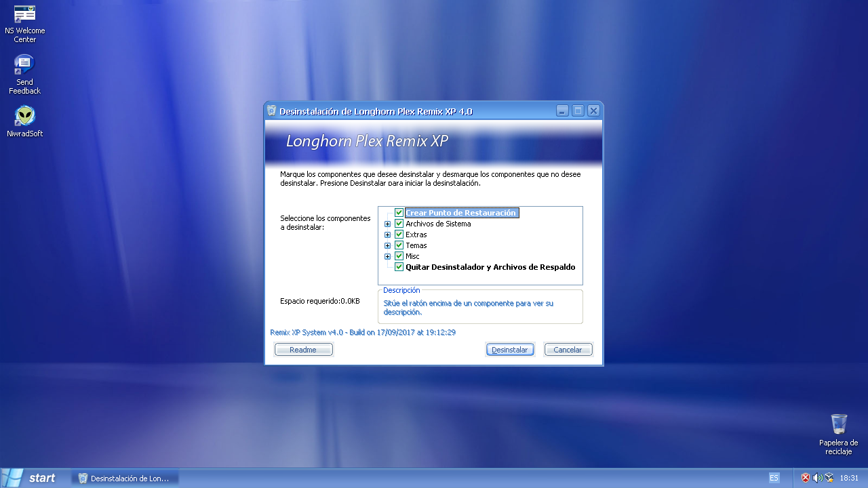Click the ES language indicator

[x=774, y=478]
